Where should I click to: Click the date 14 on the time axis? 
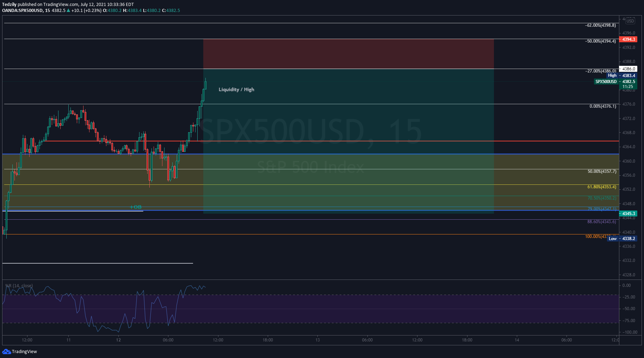click(x=517, y=340)
